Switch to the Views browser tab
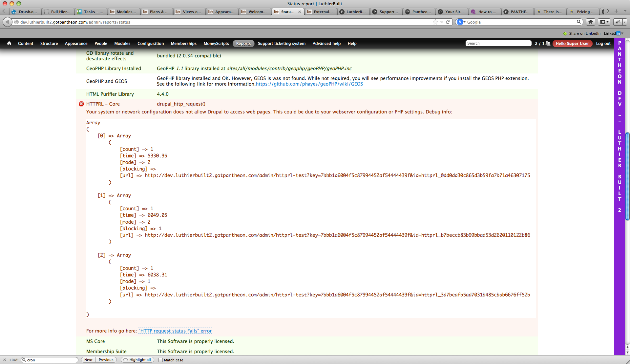630x364 pixels. point(189,12)
